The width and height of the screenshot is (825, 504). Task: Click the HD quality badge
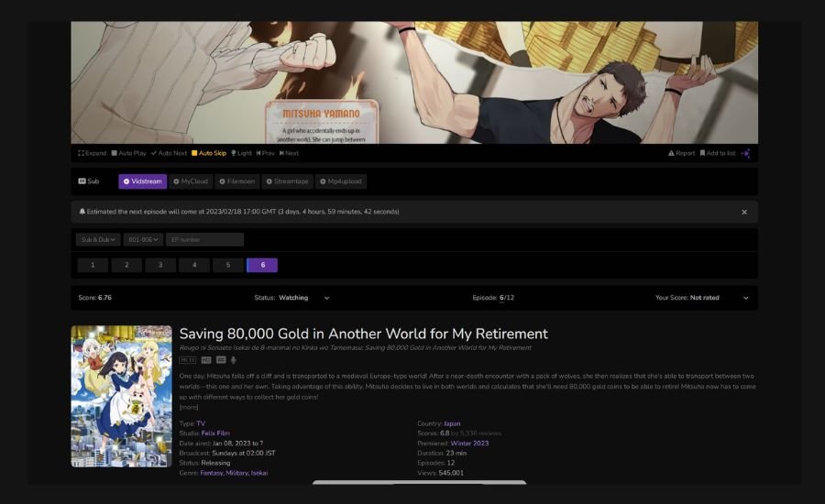click(x=206, y=360)
